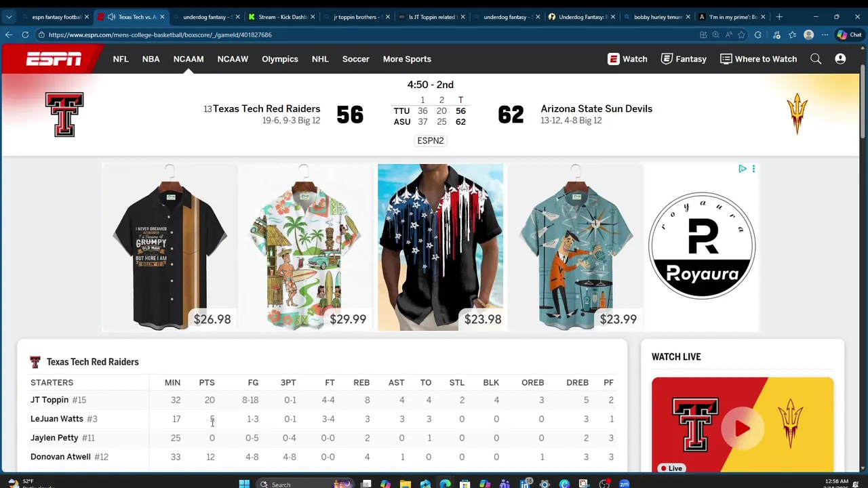This screenshot has width=868, height=488.
Task: Open the ad options three-dot icon
Action: 753,169
